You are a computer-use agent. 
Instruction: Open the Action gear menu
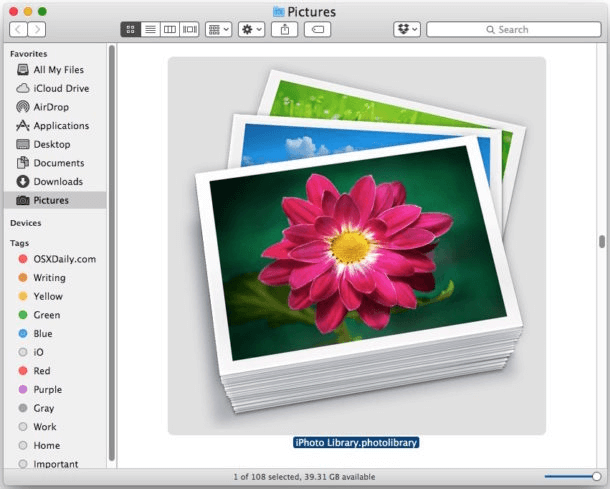coord(252,30)
